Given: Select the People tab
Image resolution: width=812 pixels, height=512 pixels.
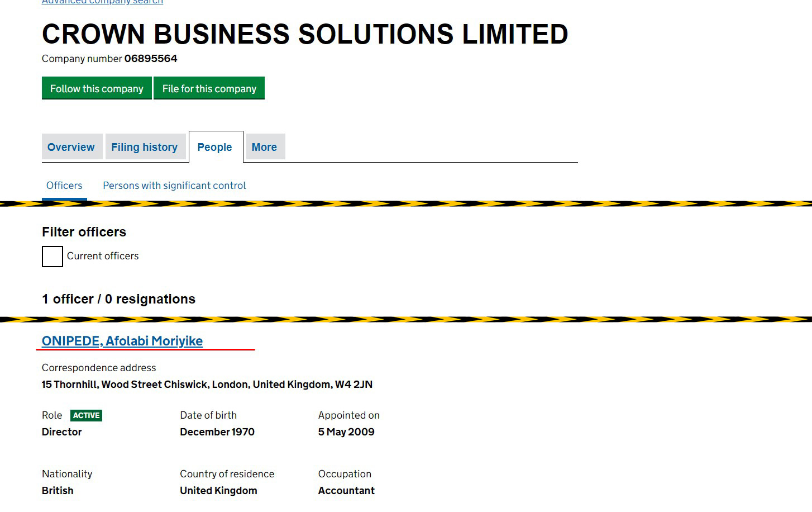Looking at the screenshot, I should (x=214, y=147).
